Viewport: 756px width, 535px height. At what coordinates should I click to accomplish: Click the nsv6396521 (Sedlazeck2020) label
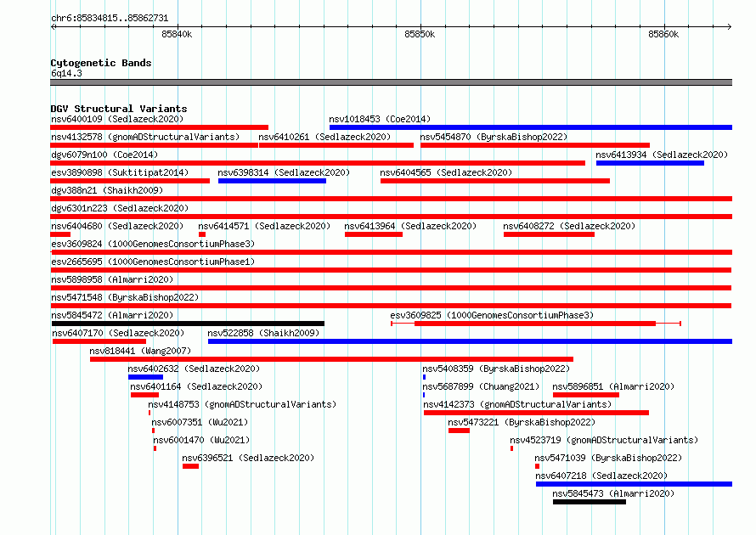248,458
